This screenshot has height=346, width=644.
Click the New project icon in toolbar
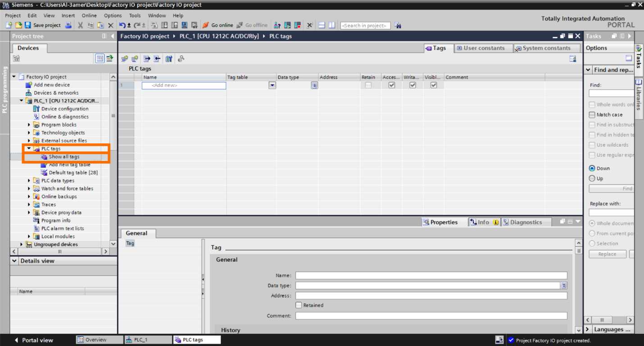pos(9,25)
